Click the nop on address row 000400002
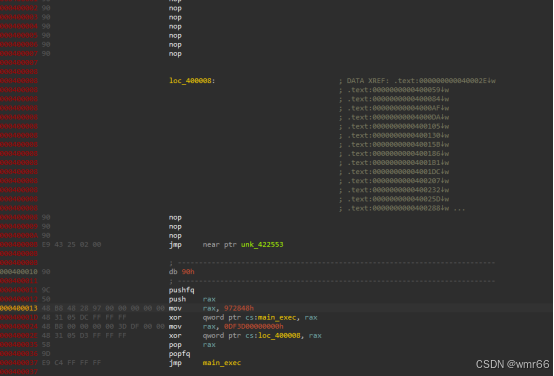 point(175,8)
